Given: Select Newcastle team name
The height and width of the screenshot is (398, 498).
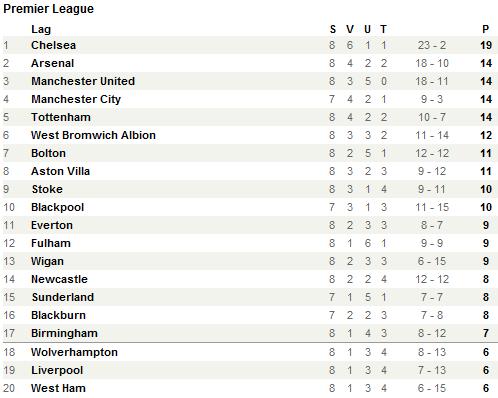Looking at the screenshot, I should click(x=59, y=279).
